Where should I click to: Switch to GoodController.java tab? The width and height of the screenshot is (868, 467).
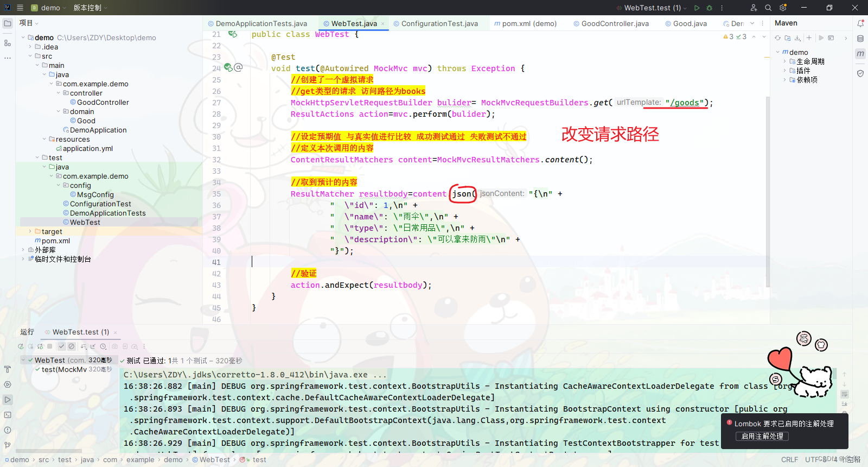611,23
